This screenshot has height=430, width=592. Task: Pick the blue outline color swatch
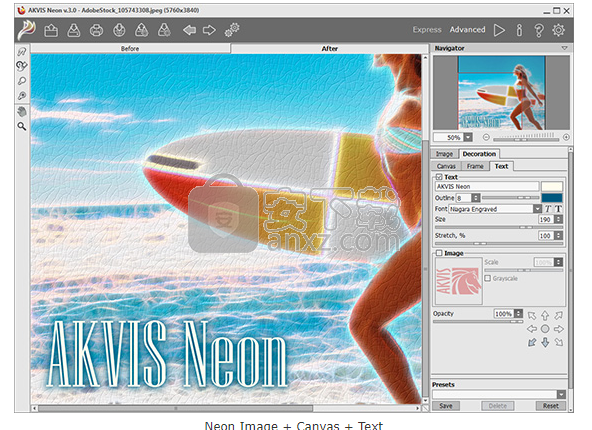[552, 198]
